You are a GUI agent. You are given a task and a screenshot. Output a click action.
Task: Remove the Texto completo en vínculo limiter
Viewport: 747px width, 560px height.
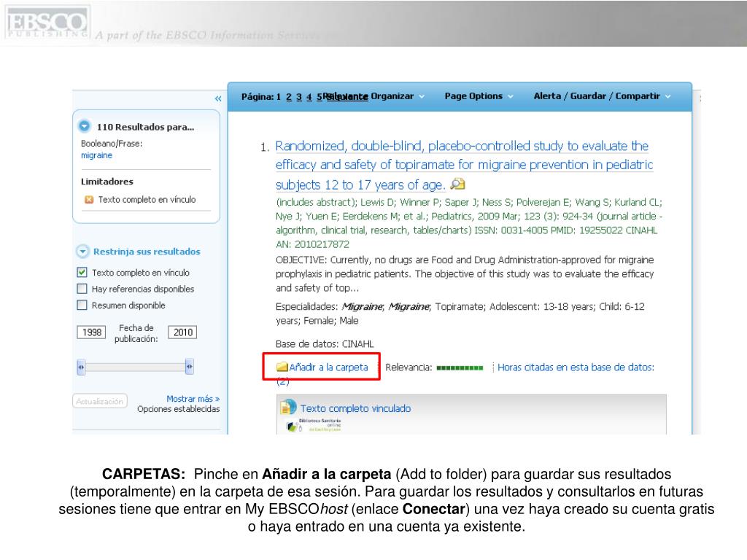pyautogui.click(x=88, y=200)
